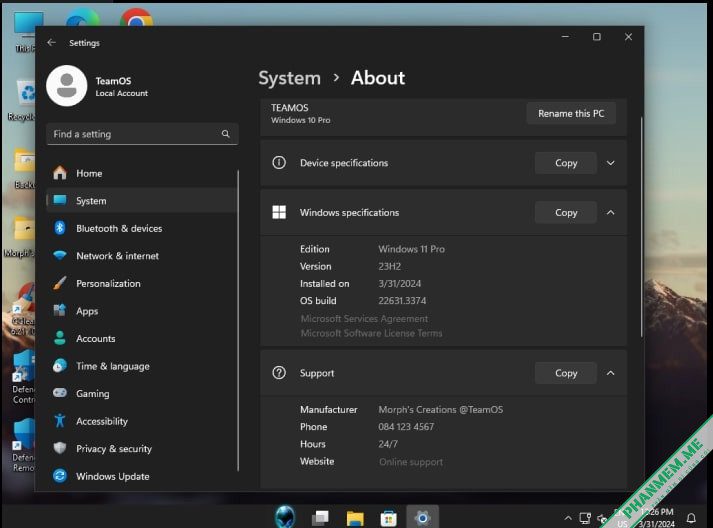Click the search magnifier icon

tap(226, 134)
